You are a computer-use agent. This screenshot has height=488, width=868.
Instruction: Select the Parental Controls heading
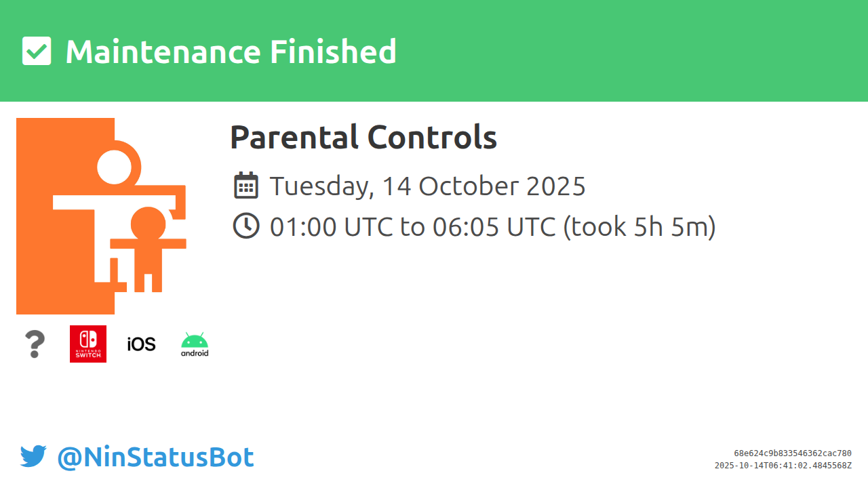363,138
